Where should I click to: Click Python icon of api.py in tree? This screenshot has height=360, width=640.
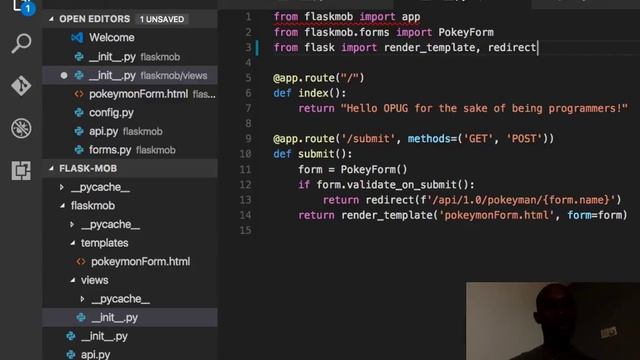coord(71,354)
